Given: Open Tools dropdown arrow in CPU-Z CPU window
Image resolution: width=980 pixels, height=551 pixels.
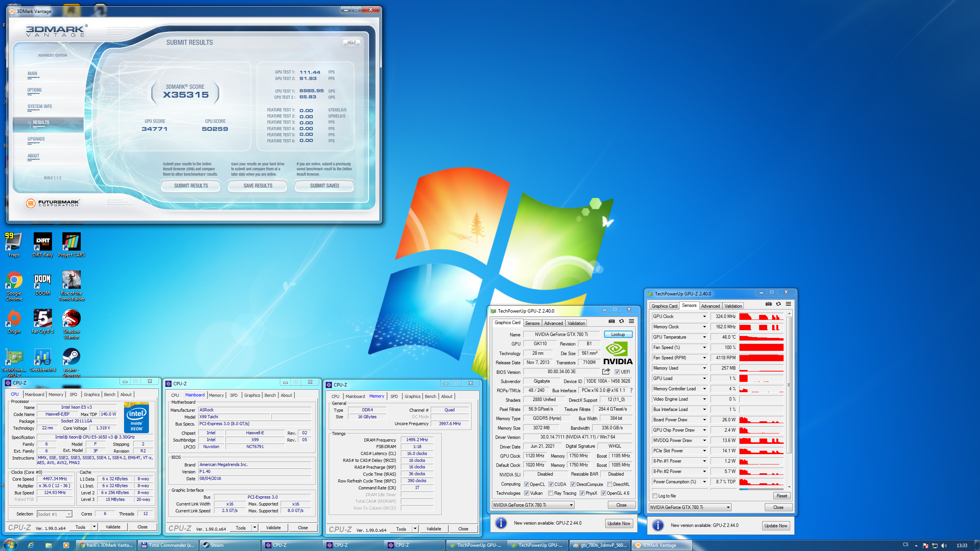Looking at the screenshot, I should tap(94, 527).
